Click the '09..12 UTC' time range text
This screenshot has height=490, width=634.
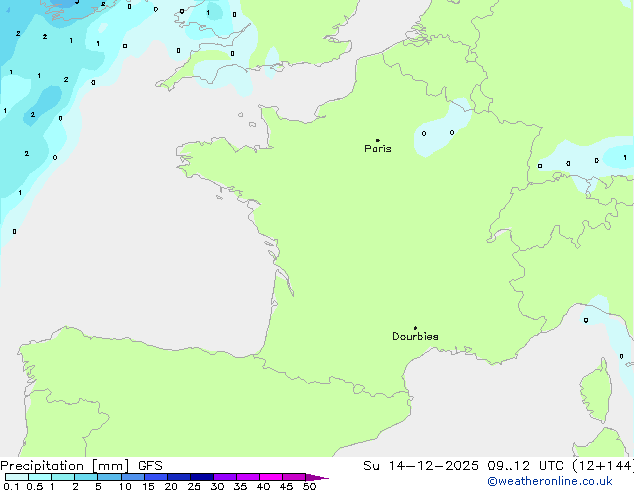pos(525,466)
